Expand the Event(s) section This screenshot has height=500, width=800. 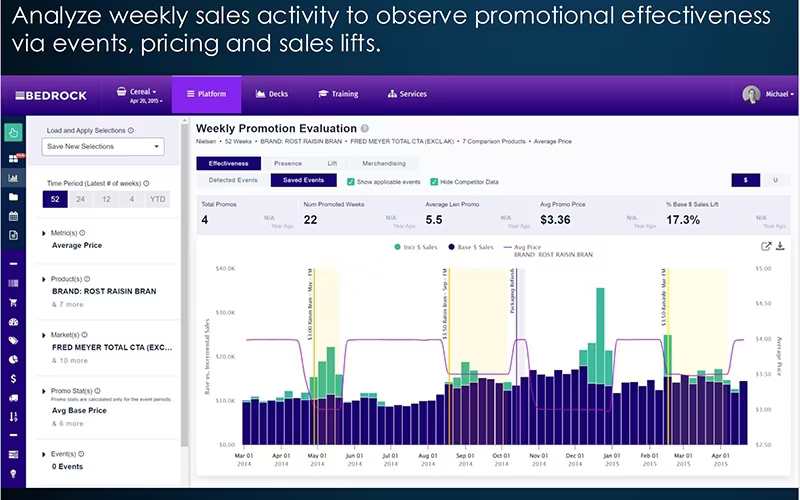[44, 454]
